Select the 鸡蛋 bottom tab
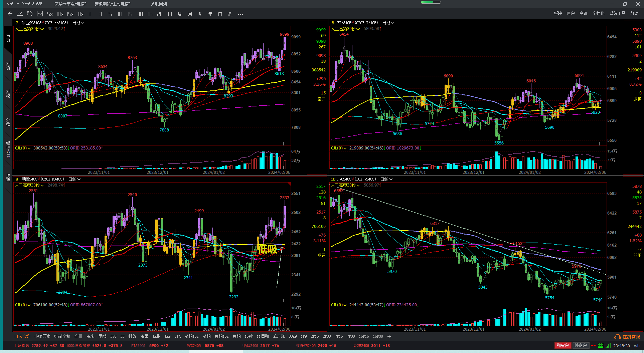This screenshot has height=353, width=644. (144, 336)
